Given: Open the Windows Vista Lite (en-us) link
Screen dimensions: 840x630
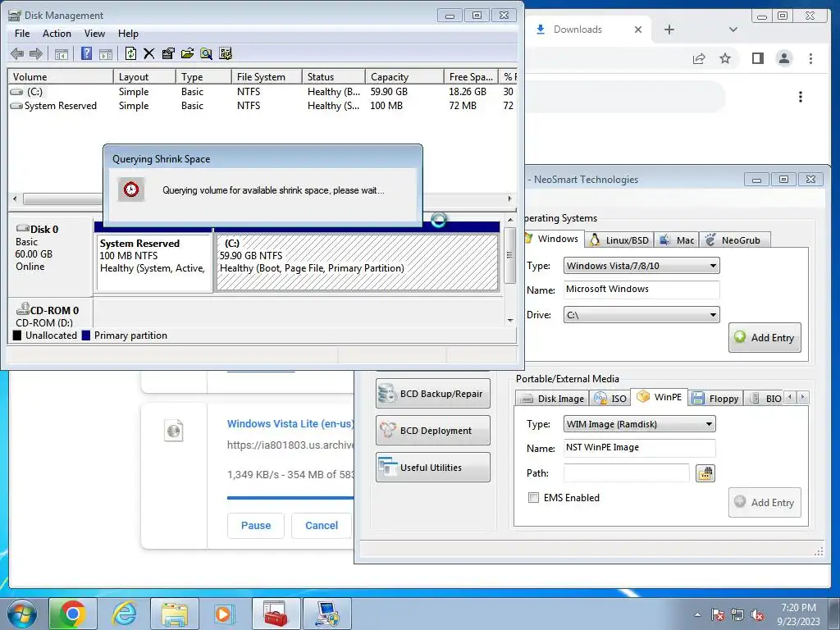Looking at the screenshot, I should 290,424.
